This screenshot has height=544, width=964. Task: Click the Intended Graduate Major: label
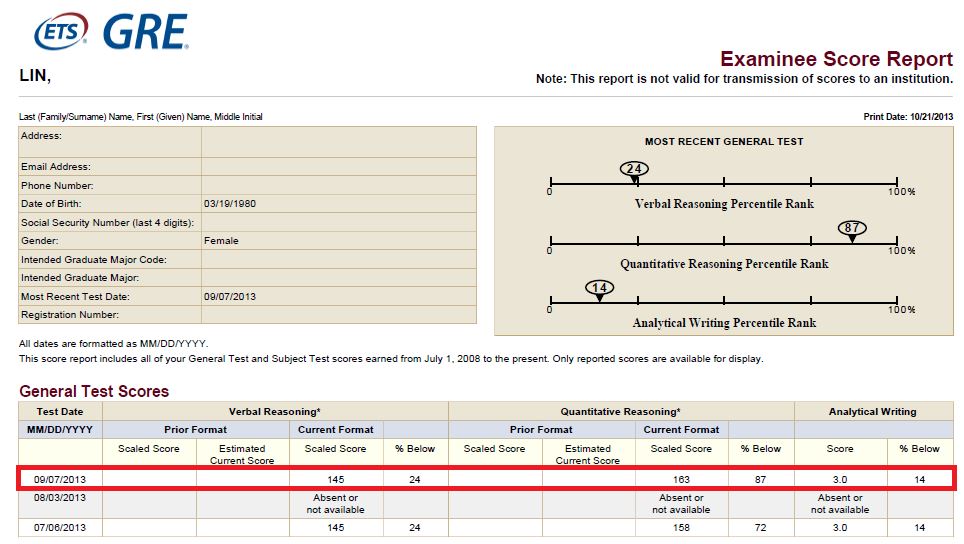(80, 278)
